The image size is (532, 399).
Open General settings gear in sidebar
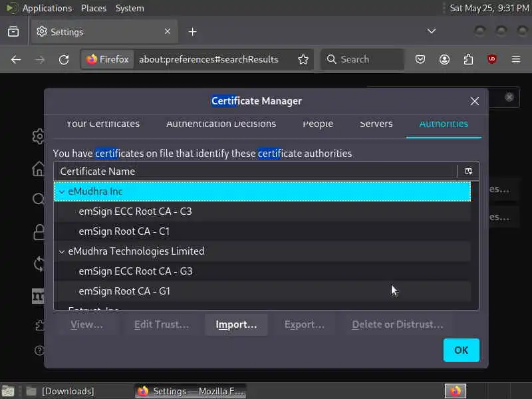coord(39,136)
